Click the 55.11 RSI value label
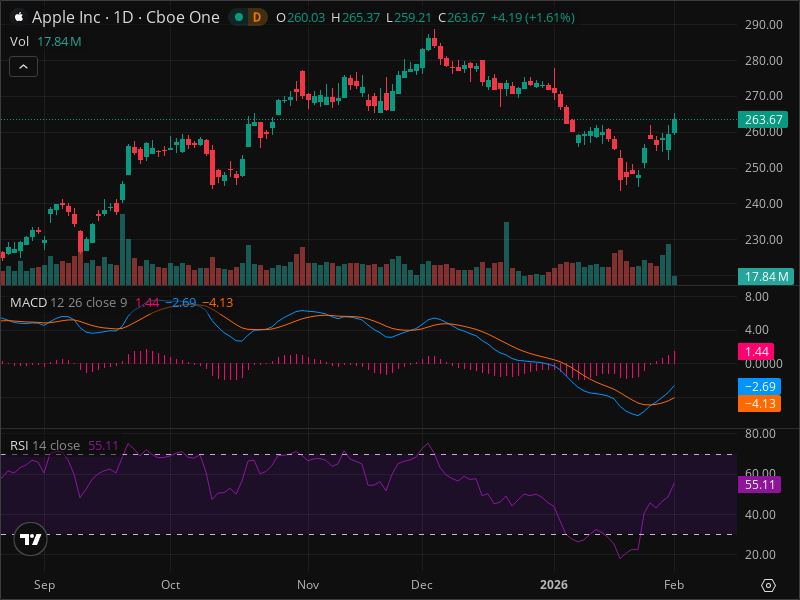The height and width of the screenshot is (600, 800). pos(759,484)
